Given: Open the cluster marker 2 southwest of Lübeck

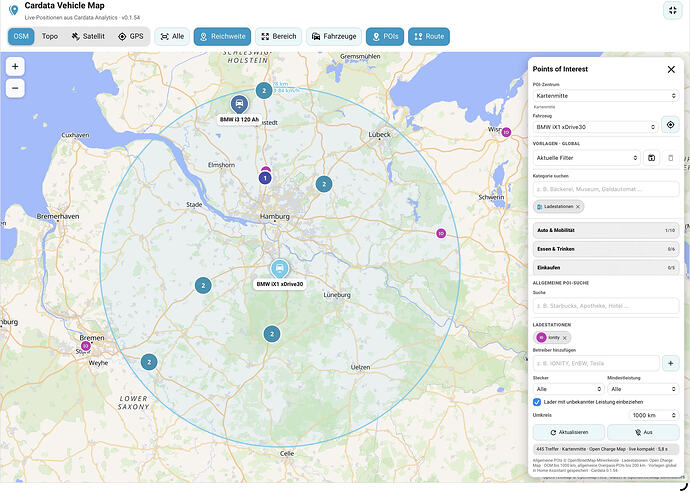Looking at the screenshot, I should pyautogui.click(x=324, y=184).
